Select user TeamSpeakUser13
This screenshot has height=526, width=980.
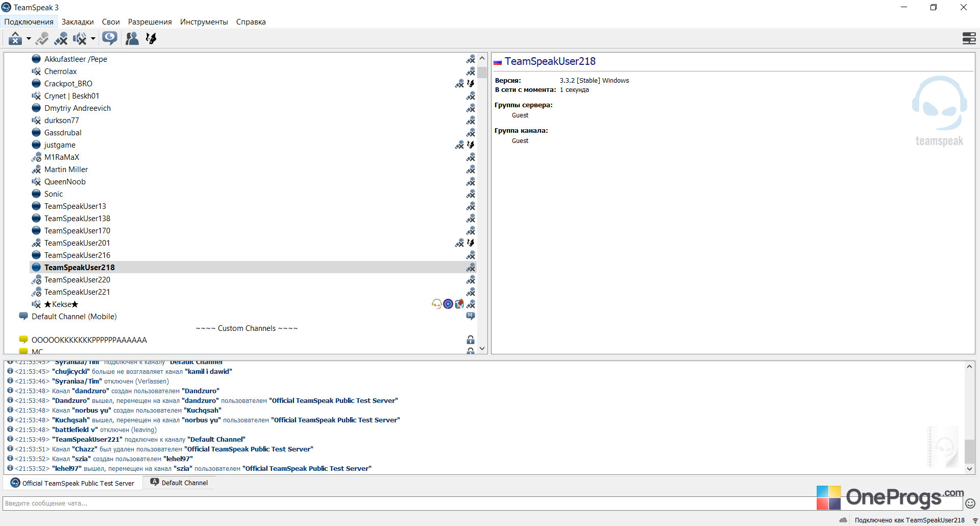point(75,206)
